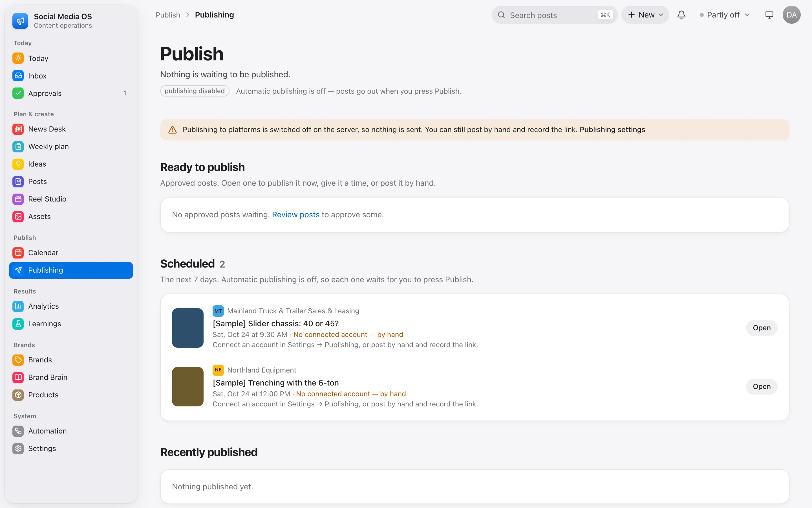
Task: Click the olive Trenching post thumbnail
Action: click(x=187, y=387)
